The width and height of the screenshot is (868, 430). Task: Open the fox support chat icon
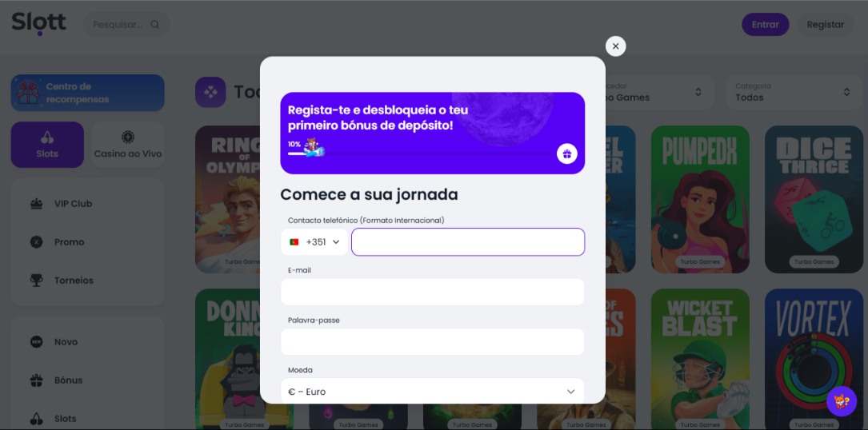(x=842, y=401)
